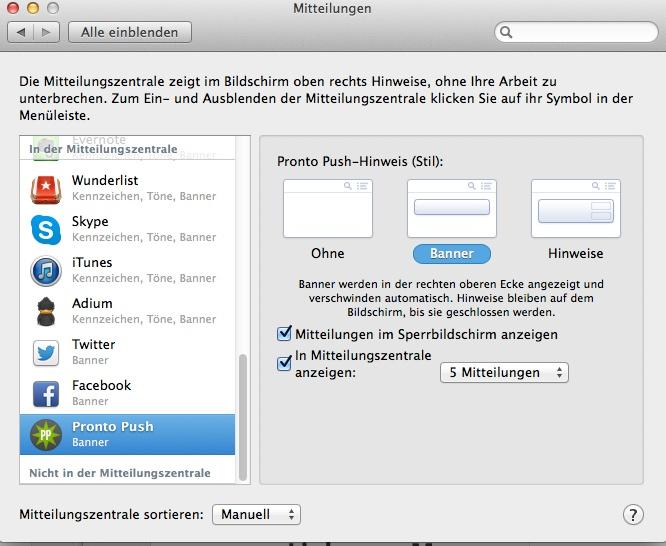Click the magnifier icon in search field

(506, 32)
